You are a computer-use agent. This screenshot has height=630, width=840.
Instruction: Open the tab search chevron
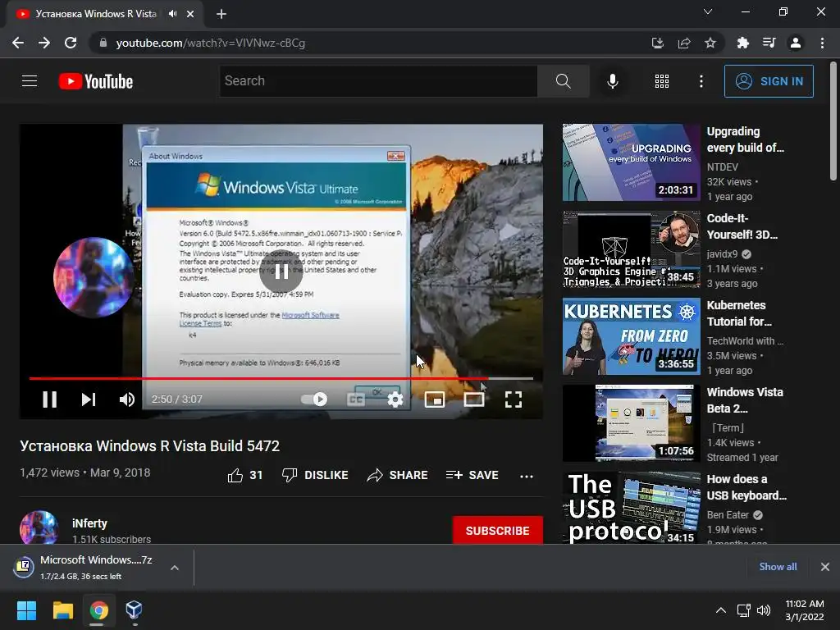point(708,11)
